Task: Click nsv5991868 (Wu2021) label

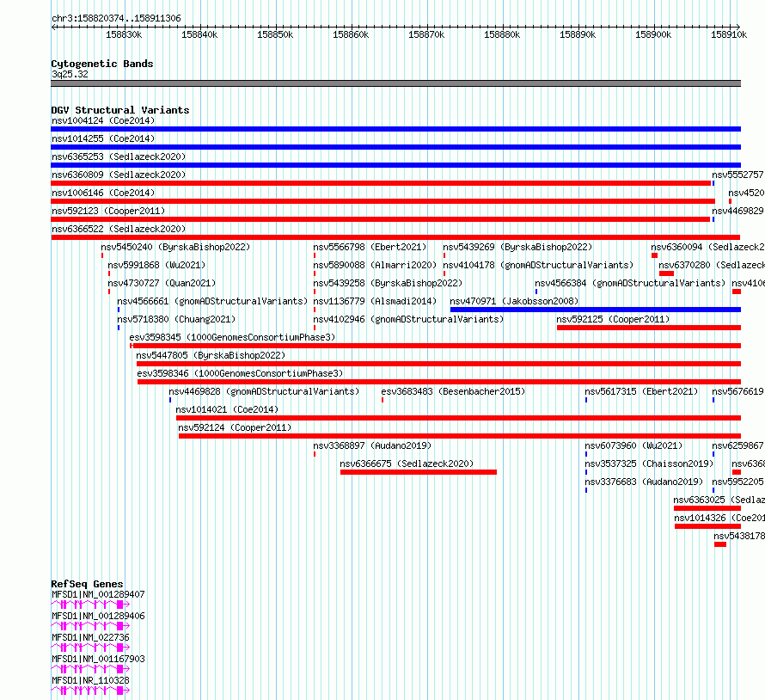Action: (156, 265)
